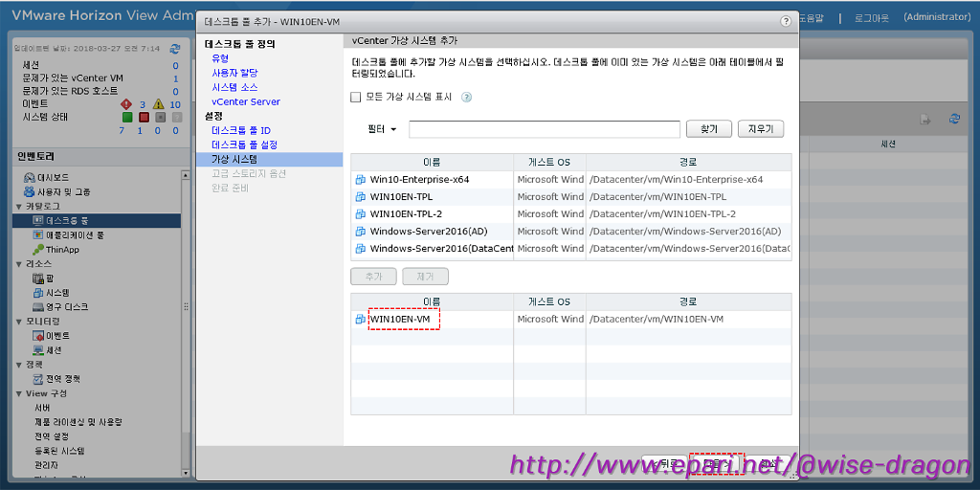The height and width of the screenshot is (490, 980).
Task: Go to the vCenter Server wizard step
Action: pos(246,101)
